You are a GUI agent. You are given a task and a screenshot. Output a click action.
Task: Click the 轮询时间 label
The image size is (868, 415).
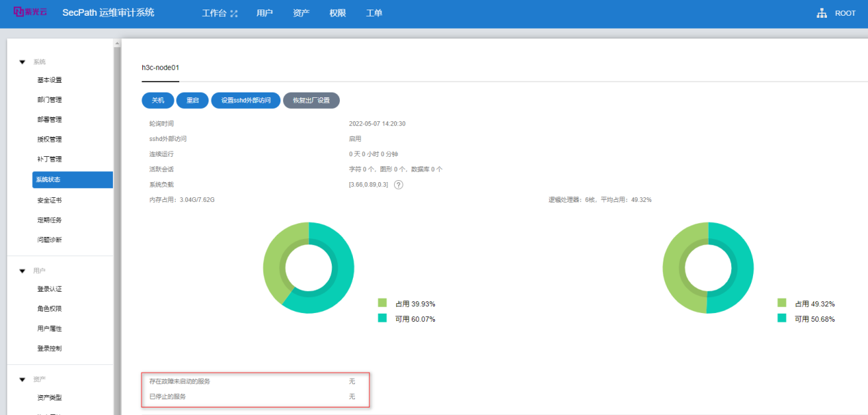[161, 124]
